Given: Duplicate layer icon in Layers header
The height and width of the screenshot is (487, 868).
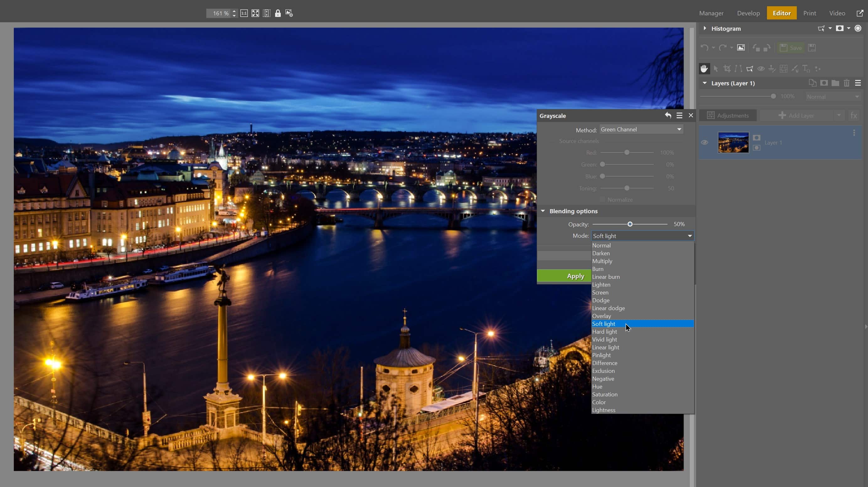Looking at the screenshot, I should pos(812,83).
